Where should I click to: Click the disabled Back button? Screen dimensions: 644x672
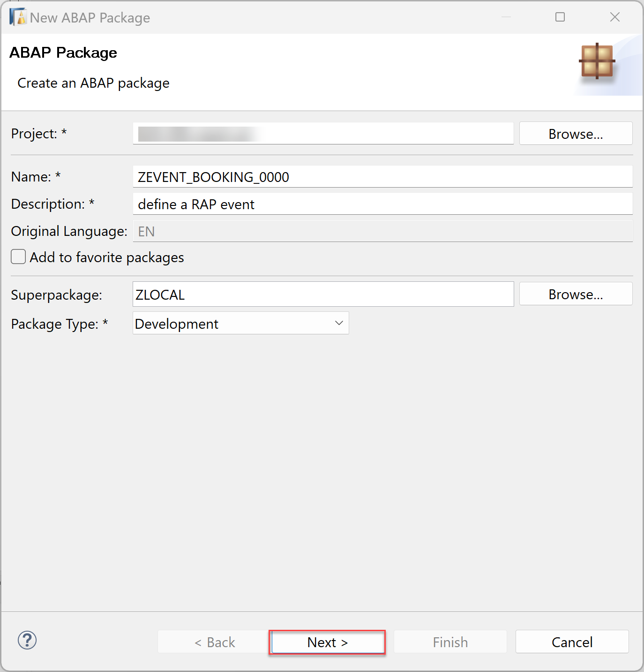[x=214, y=642]
